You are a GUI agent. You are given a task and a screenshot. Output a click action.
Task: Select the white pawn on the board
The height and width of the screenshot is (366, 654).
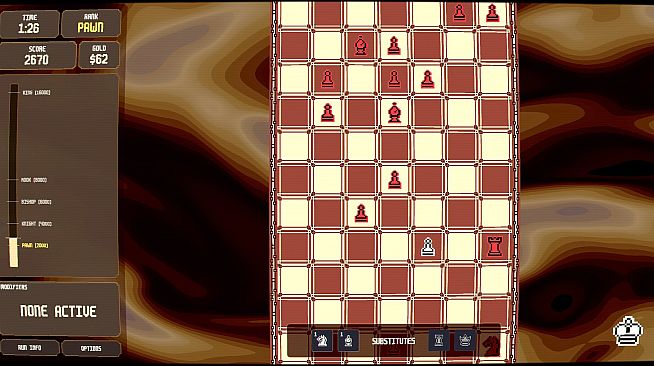[428, 246]
